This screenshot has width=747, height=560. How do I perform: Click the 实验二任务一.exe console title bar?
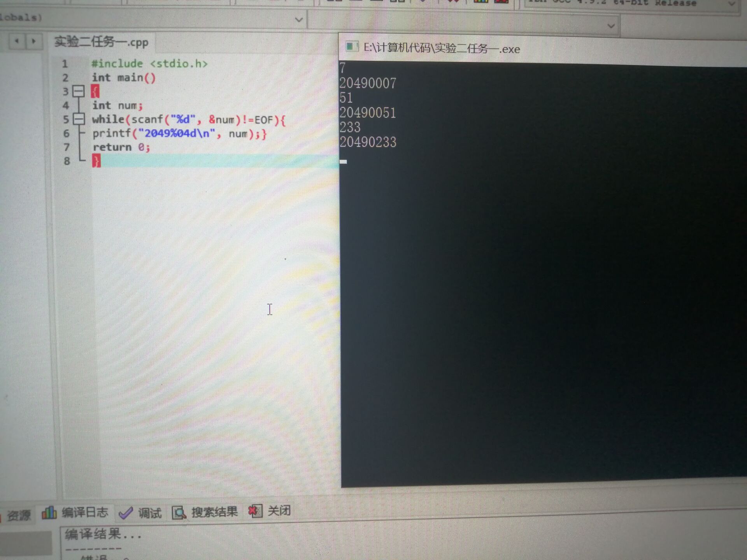tap(442, 49)
